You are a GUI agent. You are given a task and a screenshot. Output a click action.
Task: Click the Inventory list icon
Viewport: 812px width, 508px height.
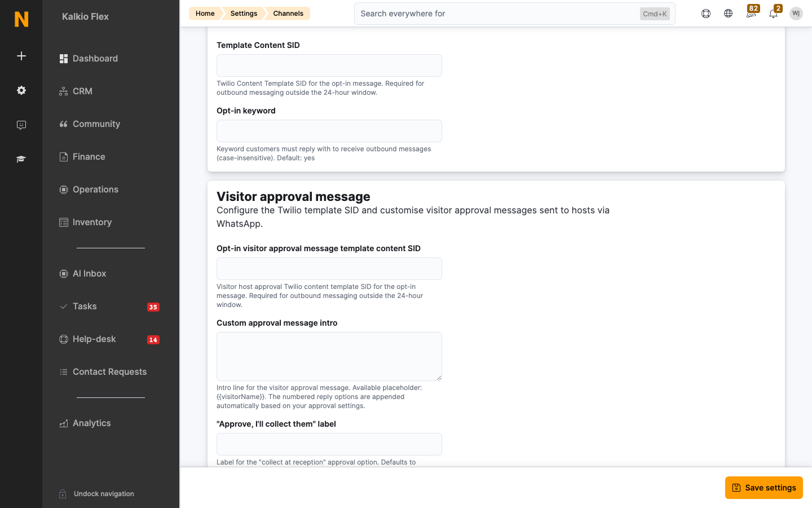point(64,222)
